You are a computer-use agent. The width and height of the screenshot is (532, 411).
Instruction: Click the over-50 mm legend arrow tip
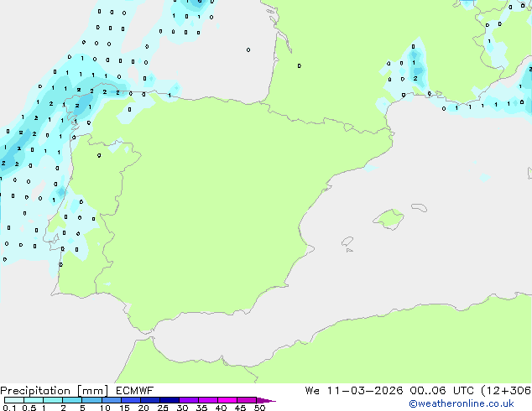click(x=266, y=400)
